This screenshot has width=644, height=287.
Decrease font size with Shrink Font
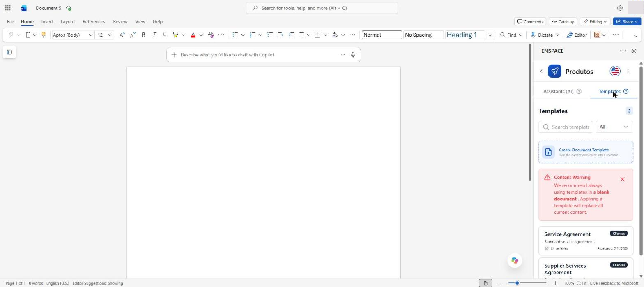coord(132,35)
